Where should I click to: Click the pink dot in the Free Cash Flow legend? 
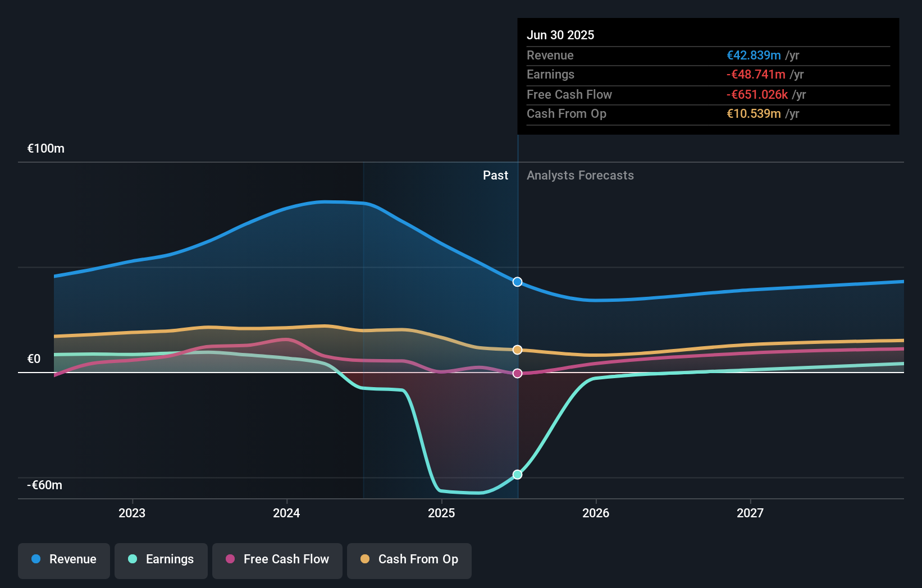click(x=230, y=559)
